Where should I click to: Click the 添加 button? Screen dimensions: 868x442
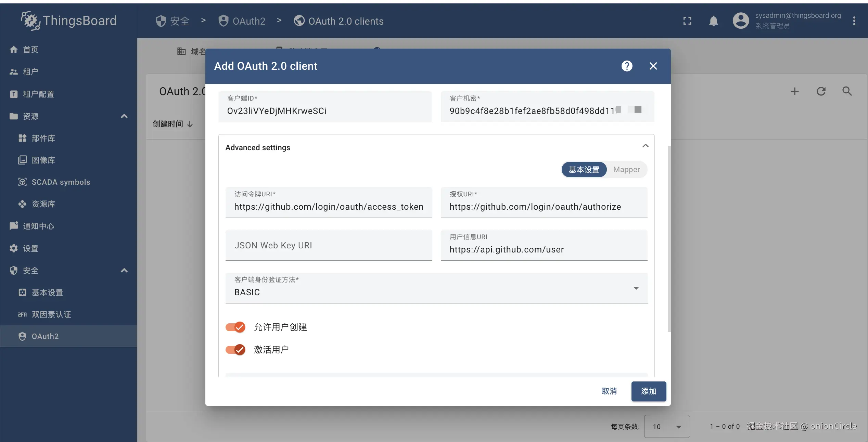coord(648,391)
